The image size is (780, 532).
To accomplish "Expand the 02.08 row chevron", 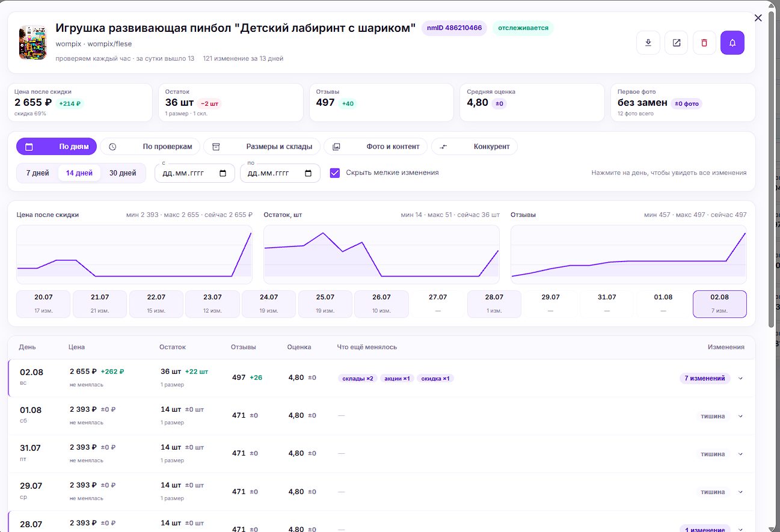I will pyautogui.click(x=740, y=378).
